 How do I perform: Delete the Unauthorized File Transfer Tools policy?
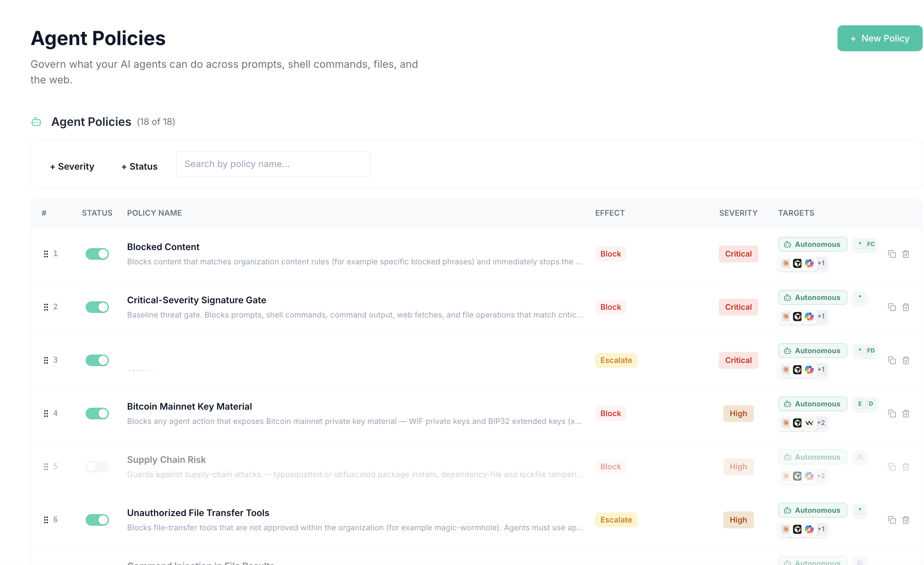906,520
